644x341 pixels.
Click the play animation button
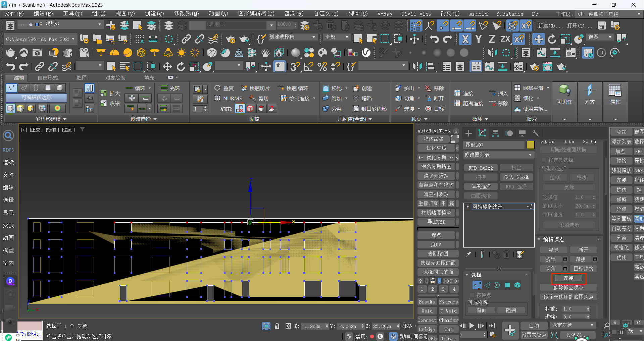click(x=472, y=326)
